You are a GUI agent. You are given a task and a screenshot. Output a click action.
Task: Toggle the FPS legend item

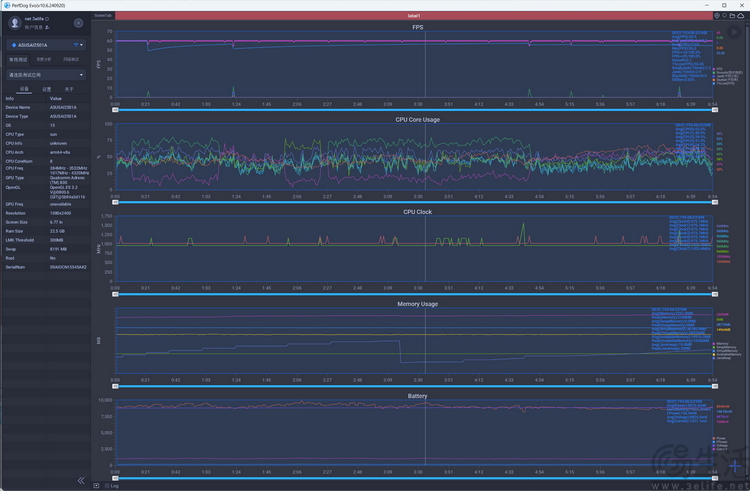[718, 69]
